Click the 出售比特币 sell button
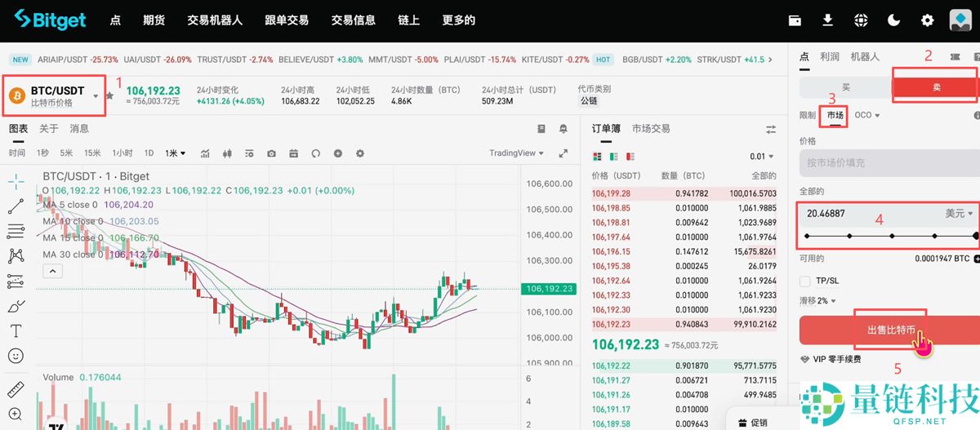Viewport: 980px width, 430px height. (889, 330)
